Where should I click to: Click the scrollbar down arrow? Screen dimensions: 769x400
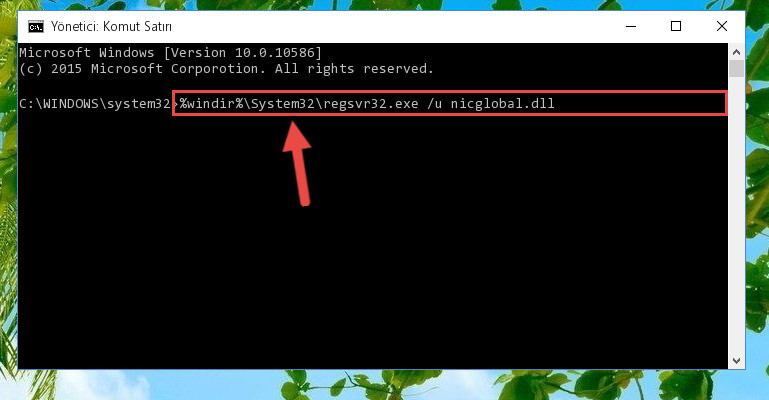coord(736,360)
